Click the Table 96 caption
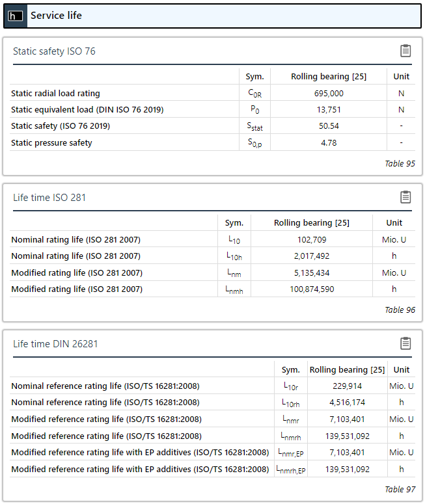 (x=400, y=310)
